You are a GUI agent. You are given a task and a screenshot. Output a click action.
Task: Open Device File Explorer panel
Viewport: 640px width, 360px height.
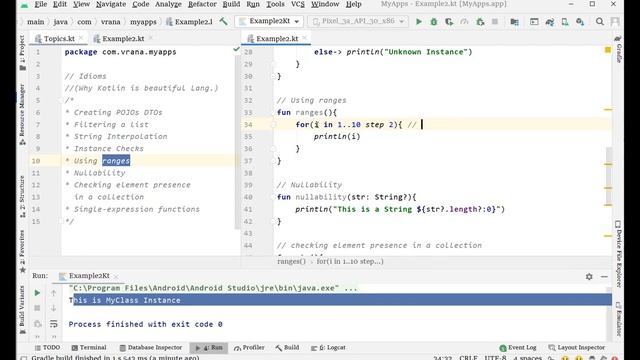618,254
